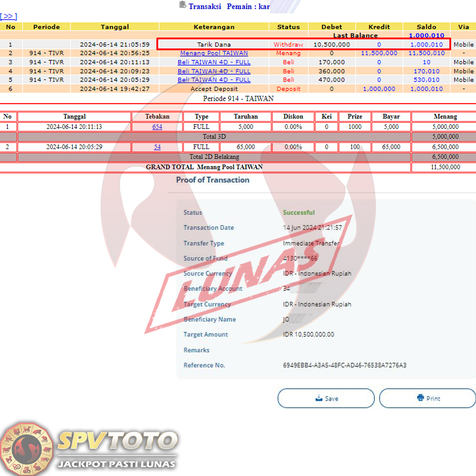Click the printer icon inside Print button
This screenshot has height=476, width=476.
(420, 398)
